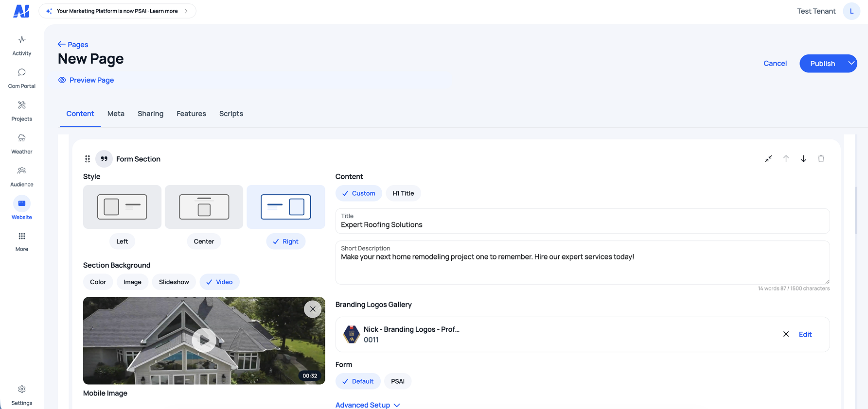Open the Activity sidebar item

point(22,46)
